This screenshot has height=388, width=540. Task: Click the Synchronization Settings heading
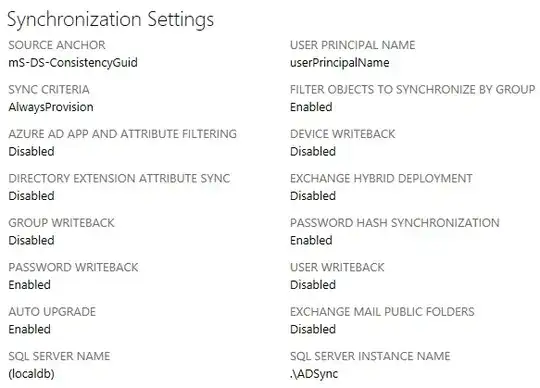pyautogui.click(x=111, y=20)
